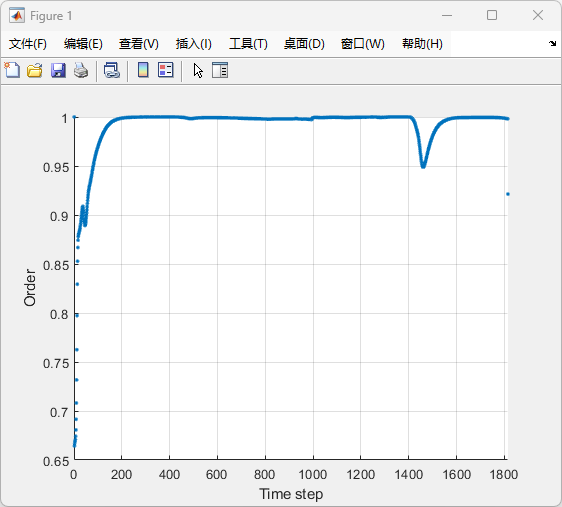
Task: Open the Property Inspector icon
Action: coord(220,70)
